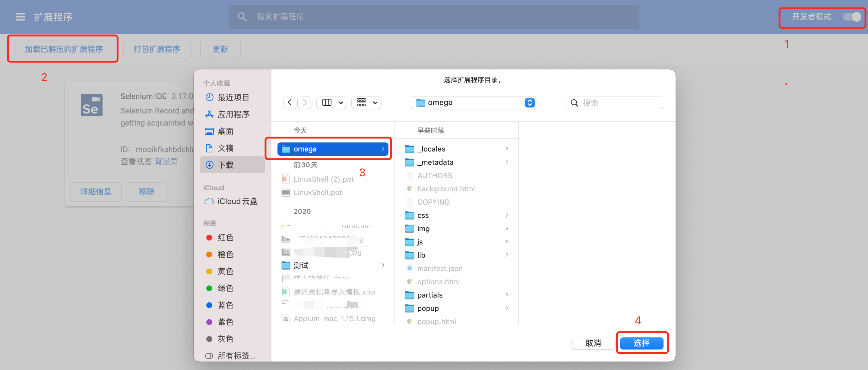Toggle developer mode switch
This screenshot has height=370, width=868.
pos(851,17)
